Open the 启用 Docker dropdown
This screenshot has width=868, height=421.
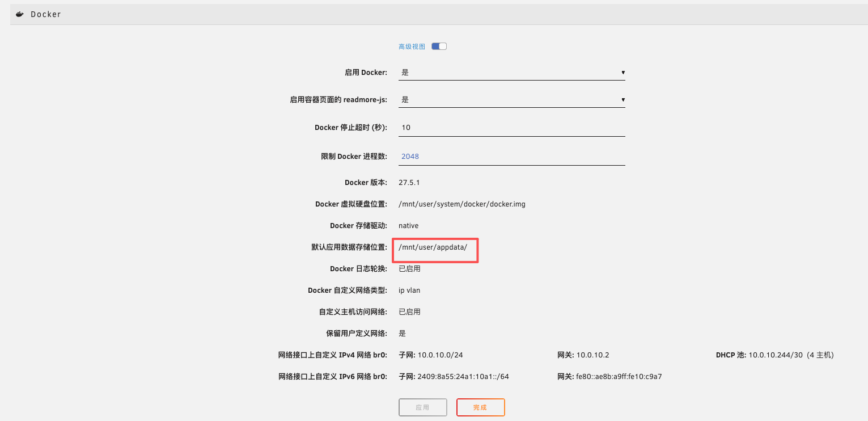(x=511, y=73)
